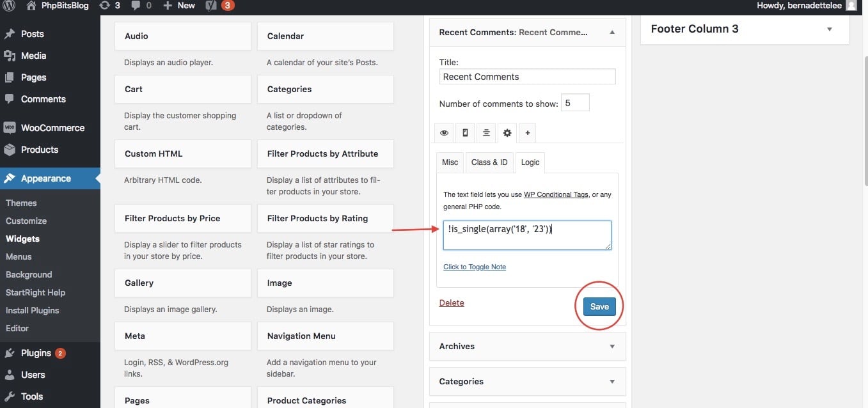Expand the Footer Column 3 area

[829, 29]
